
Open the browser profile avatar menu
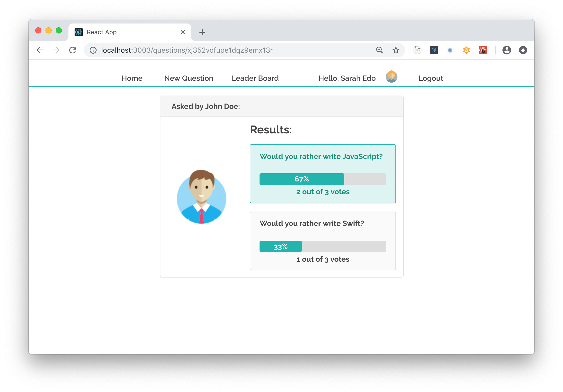point(507,50)
